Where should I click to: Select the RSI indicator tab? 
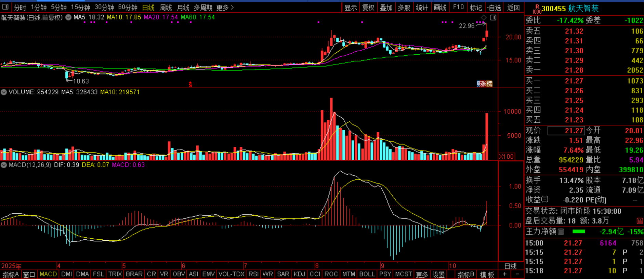pyautogui.click(x=253, y=274)
